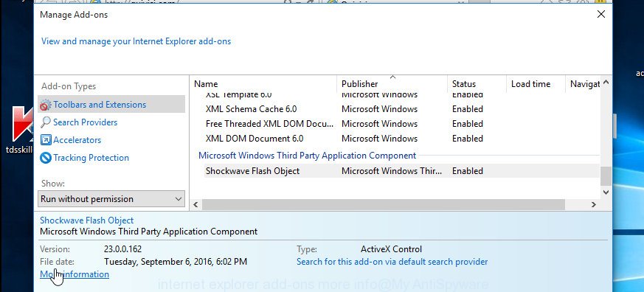The height and width of the screenshot is (292, 644).
Task: Click the horizontal scrollbar thumb
Action: click(x=384, y=204)
